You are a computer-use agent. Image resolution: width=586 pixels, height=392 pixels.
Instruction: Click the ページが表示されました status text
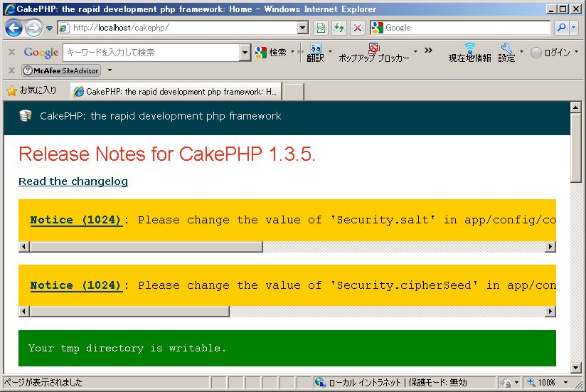pyautogui.click(x=43, y=382)
